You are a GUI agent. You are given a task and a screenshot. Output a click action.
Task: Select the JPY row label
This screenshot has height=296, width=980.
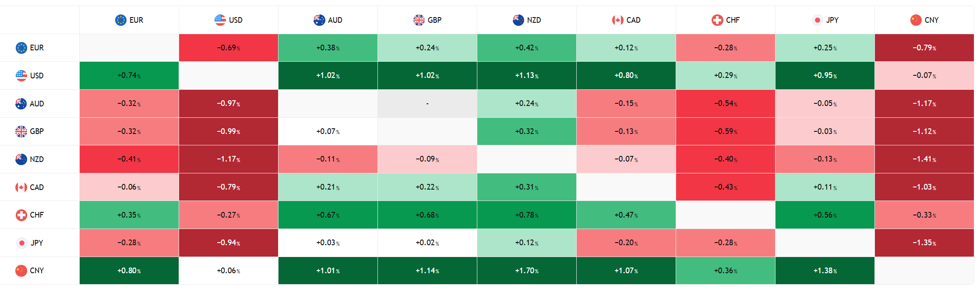37,243
